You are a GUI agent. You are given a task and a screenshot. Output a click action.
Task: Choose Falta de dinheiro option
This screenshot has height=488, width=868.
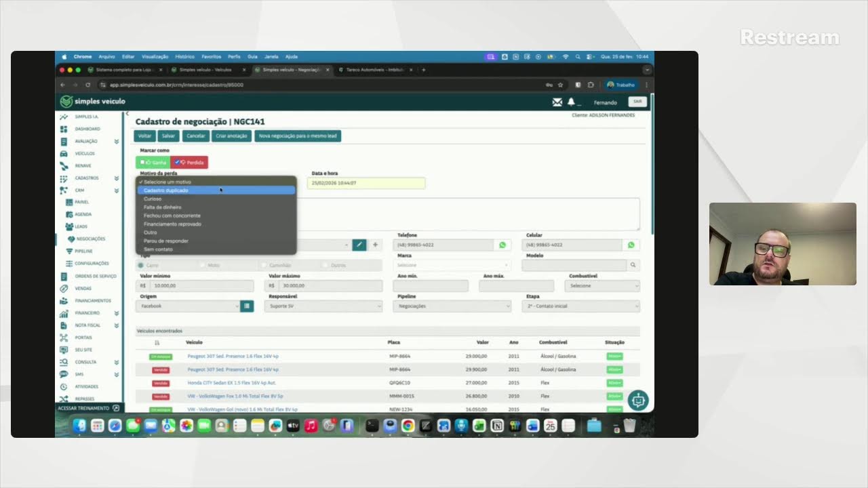coord(216,207)
